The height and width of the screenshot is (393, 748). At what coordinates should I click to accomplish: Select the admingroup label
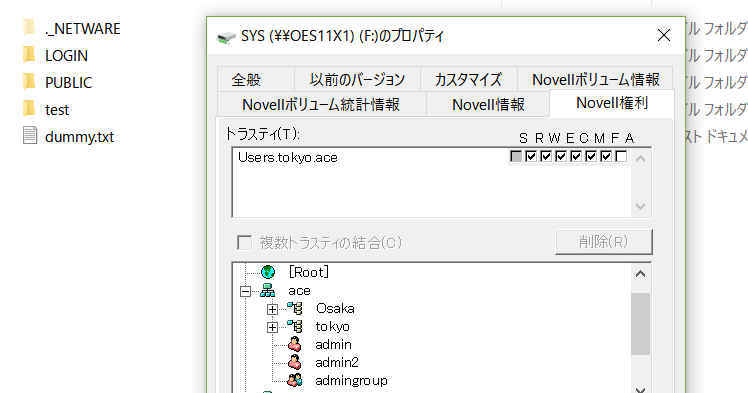352,381
